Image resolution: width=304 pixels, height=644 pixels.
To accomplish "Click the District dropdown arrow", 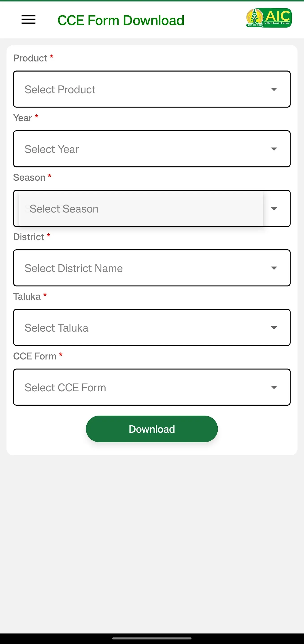I will (274, 268).
